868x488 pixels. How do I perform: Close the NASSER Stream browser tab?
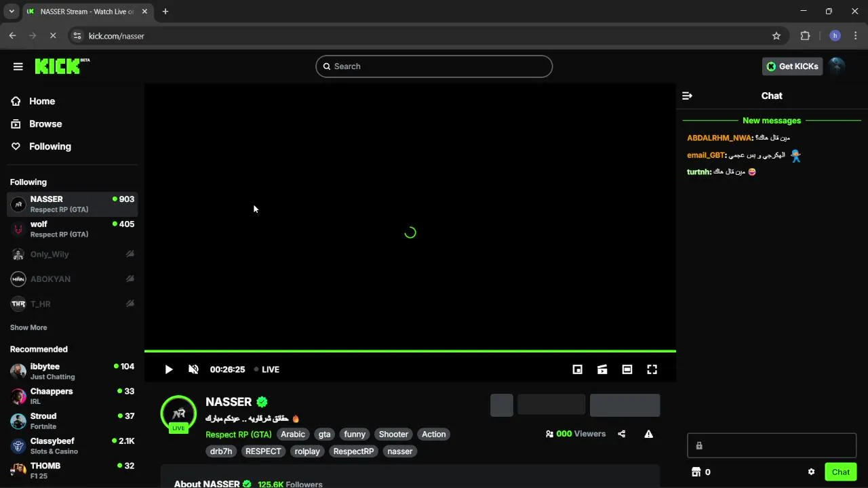click(146, 12)
